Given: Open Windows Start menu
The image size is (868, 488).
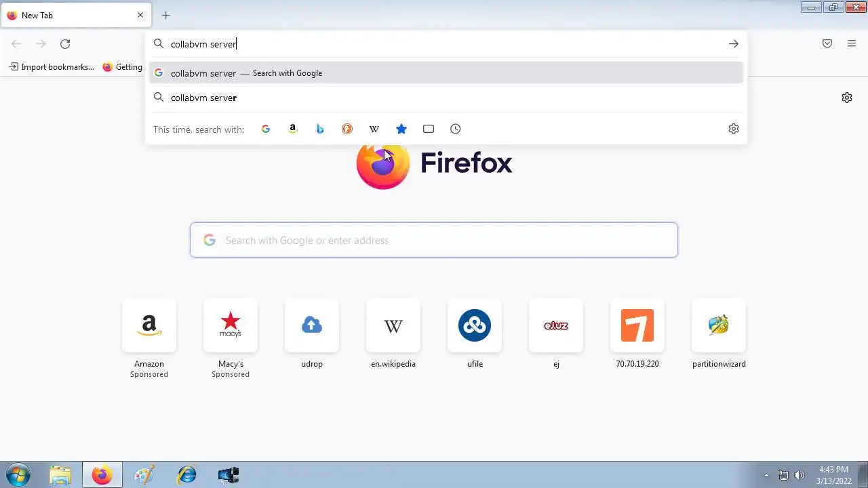Looking at the screenshot, I should (18, 474).
